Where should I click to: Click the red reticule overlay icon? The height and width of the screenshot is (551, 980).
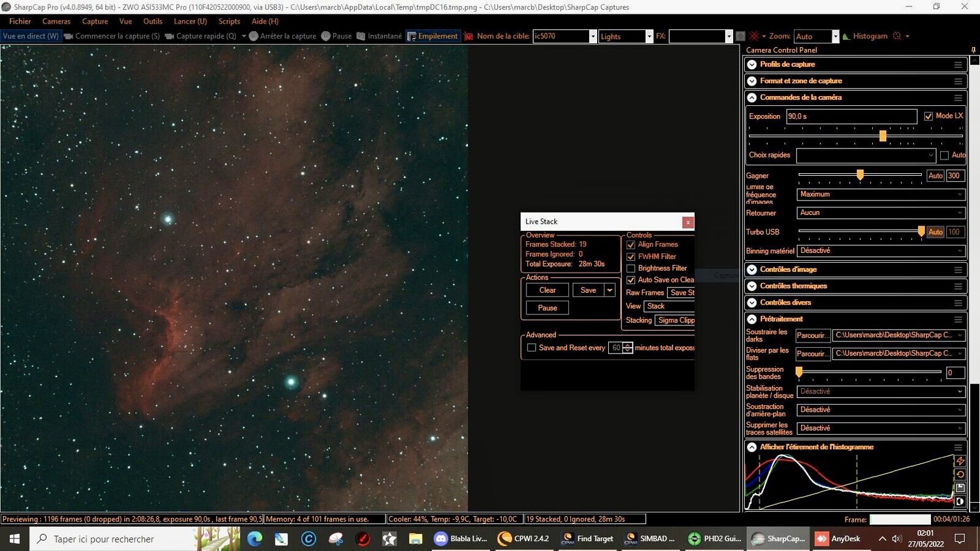click(x=754, y=36)
